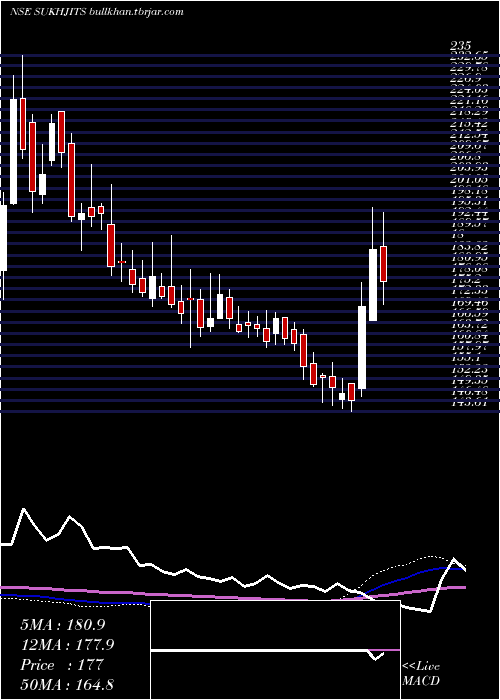The image size is (500, 700).
Task: Select the 183.82 price axis label
Action: point(469,247)
